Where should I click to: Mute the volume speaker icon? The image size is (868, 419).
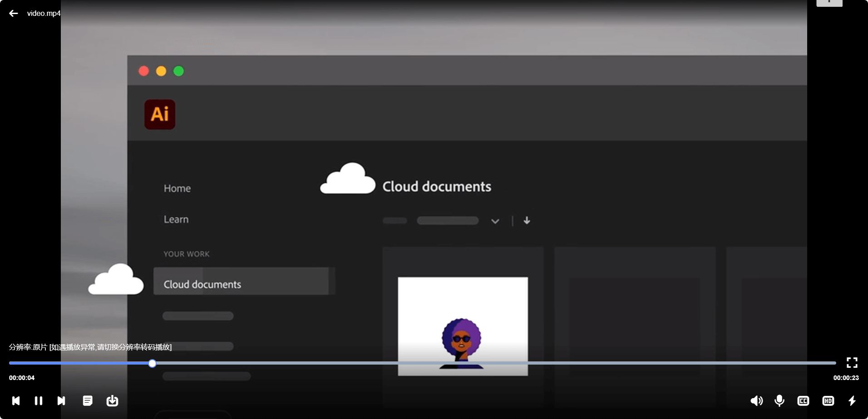756,401
